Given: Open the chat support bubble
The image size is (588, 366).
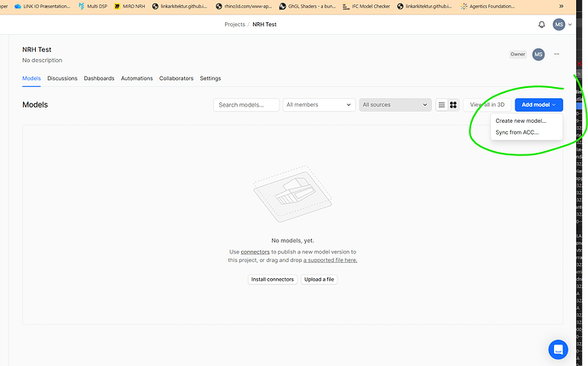Looking at the screenshot, I should (557, 348).
